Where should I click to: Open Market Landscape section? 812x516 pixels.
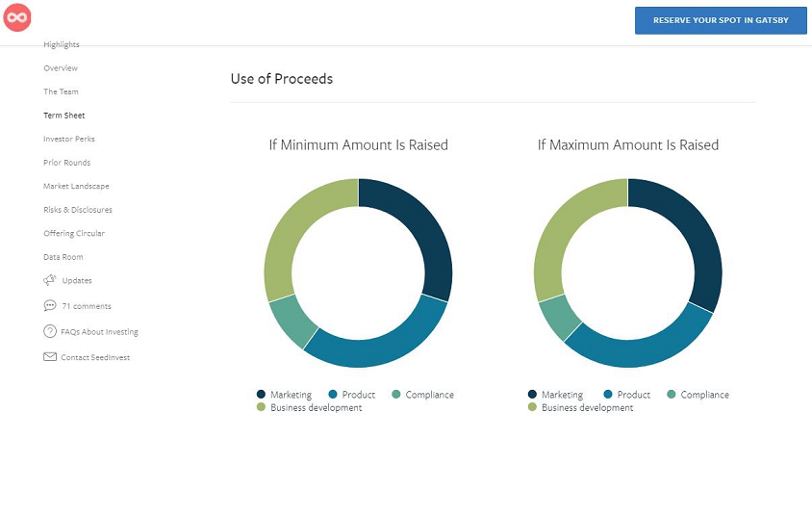pos(76,186)
